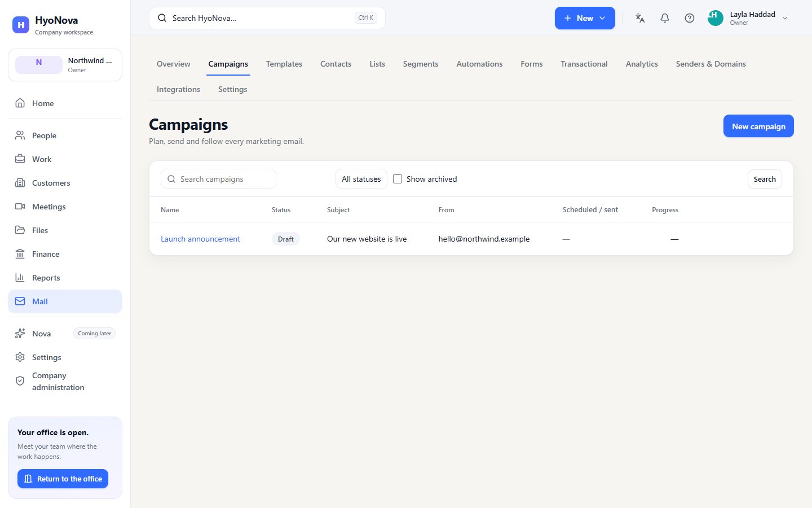Click the sidebar Settings gear icon
Viewport: 812px width, 508px height.
pos(20,357)
